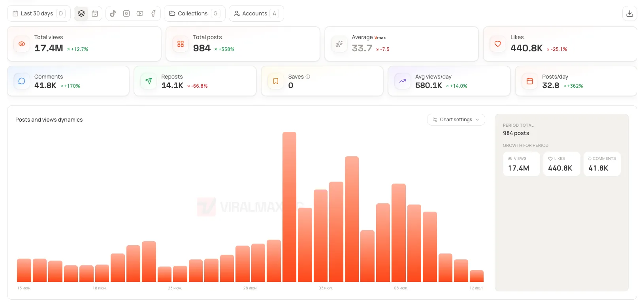The image size is (644, 306).
Task: Open the Collections filter
Action: pyautogui.click(x=195, y=13)
